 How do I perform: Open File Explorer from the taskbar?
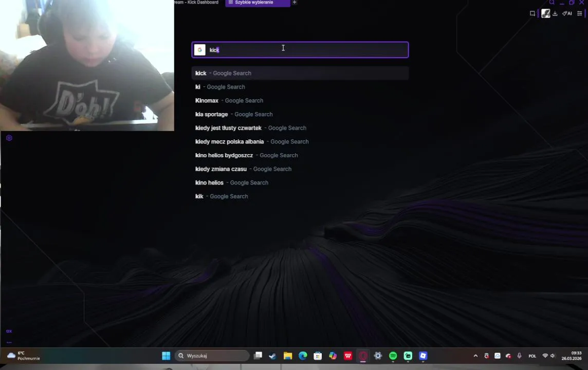point(288,356)
